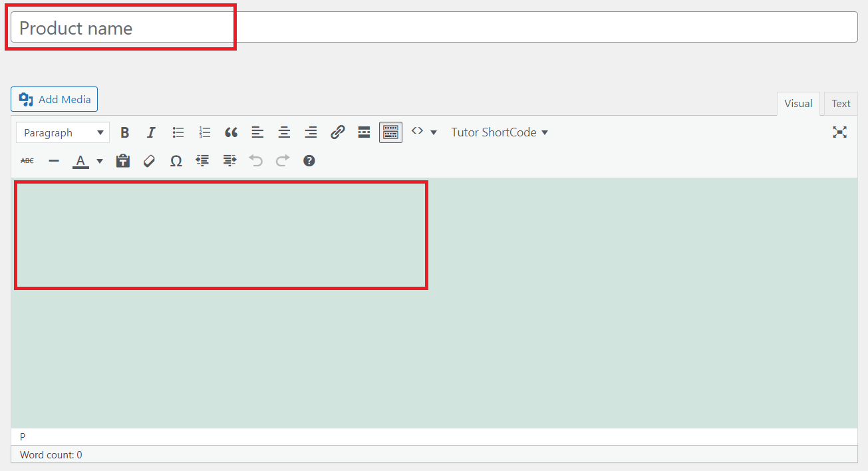This screenshot has width=868, height=471.
Task: Align text center
Action: click(x=284, y=132)
